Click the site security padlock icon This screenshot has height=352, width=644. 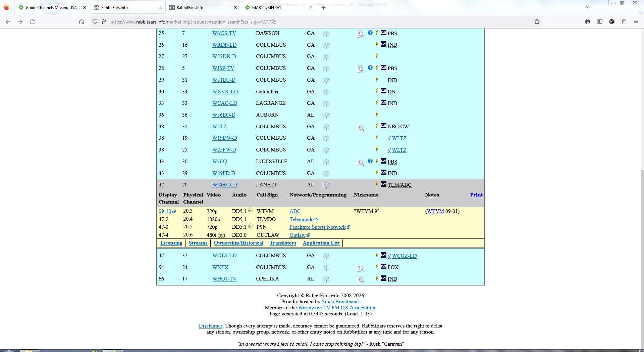tap(104, 22)
